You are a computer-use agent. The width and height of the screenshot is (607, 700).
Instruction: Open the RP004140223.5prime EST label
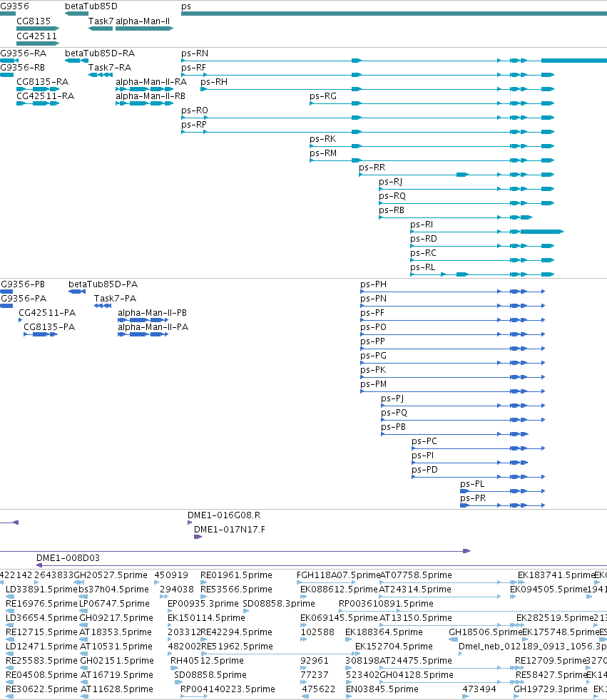point(228,689)
